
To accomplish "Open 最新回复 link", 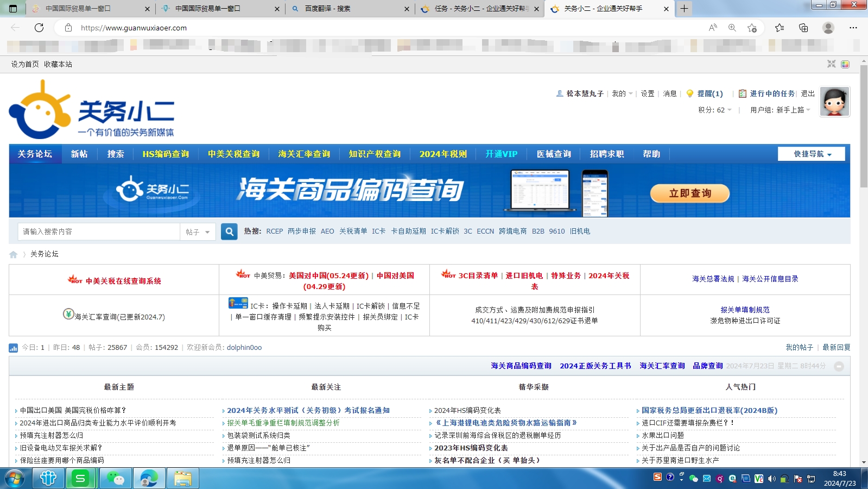I will pyautogui.click(x=837, y=348).
